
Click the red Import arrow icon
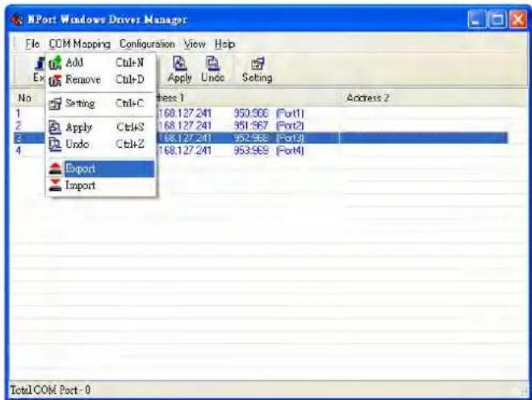point(55,185)
